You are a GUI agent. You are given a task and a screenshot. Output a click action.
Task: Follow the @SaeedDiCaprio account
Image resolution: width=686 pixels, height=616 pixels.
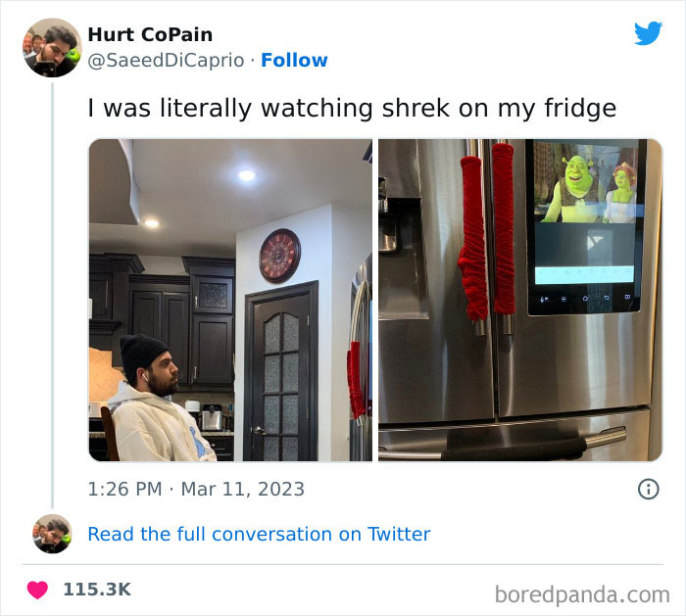294,61
